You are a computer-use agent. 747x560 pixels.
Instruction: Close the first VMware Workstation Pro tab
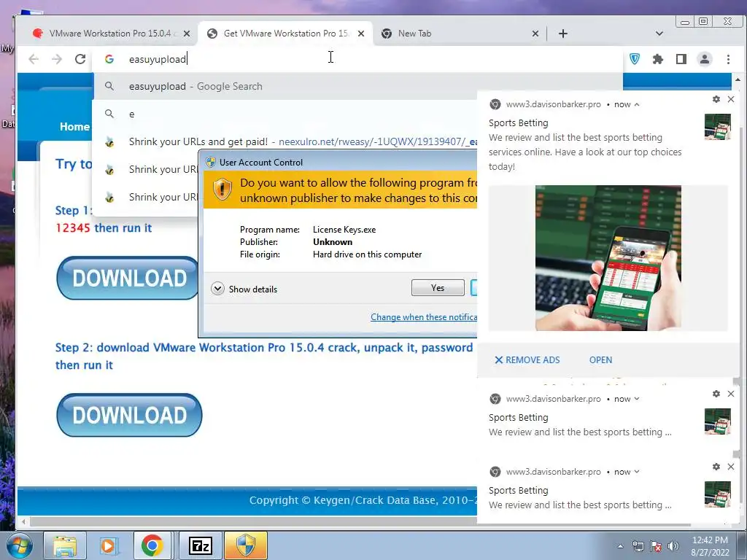(187, 34)
